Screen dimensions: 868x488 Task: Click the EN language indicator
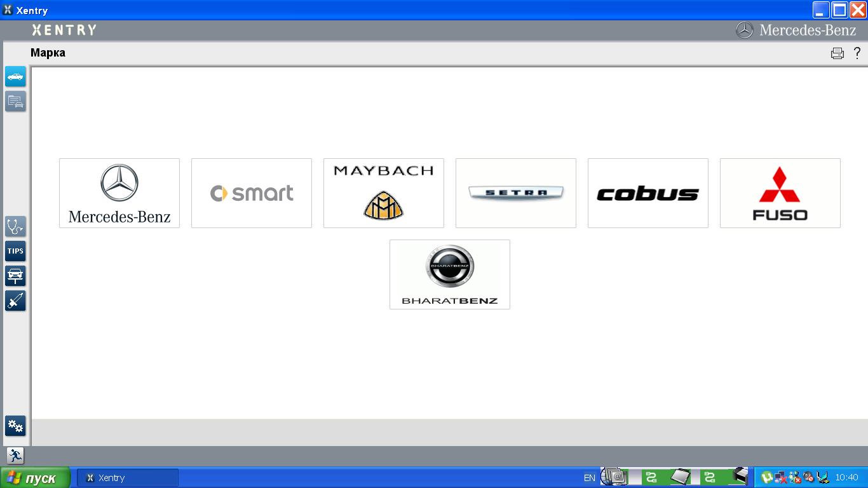(590, 478)
